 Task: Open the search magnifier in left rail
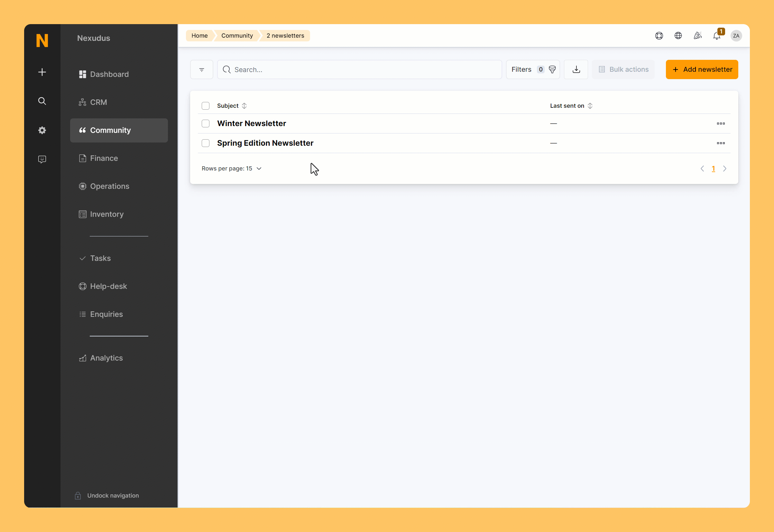42,101
